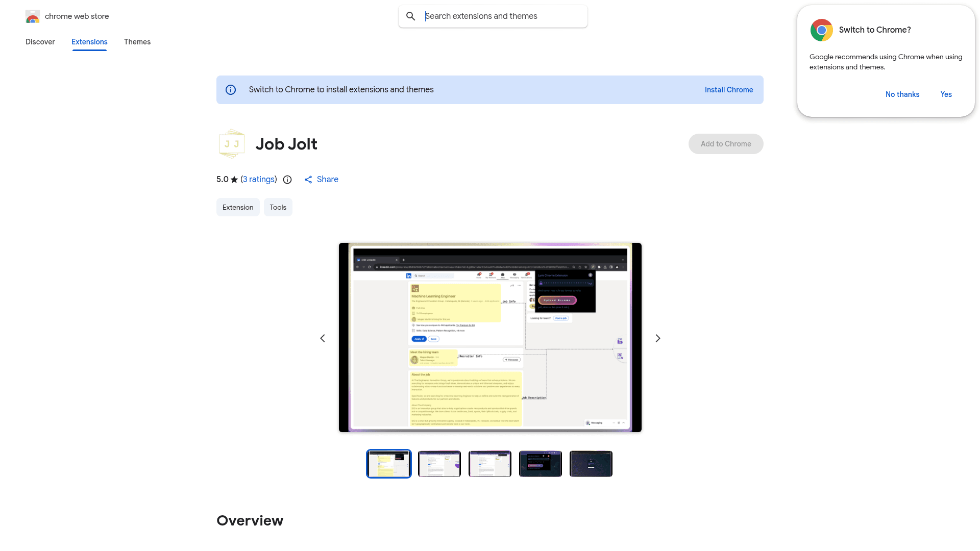Accept Switch to Chrome with Yes
Screen dimensions: 980x551
click(x=946, y=94)
